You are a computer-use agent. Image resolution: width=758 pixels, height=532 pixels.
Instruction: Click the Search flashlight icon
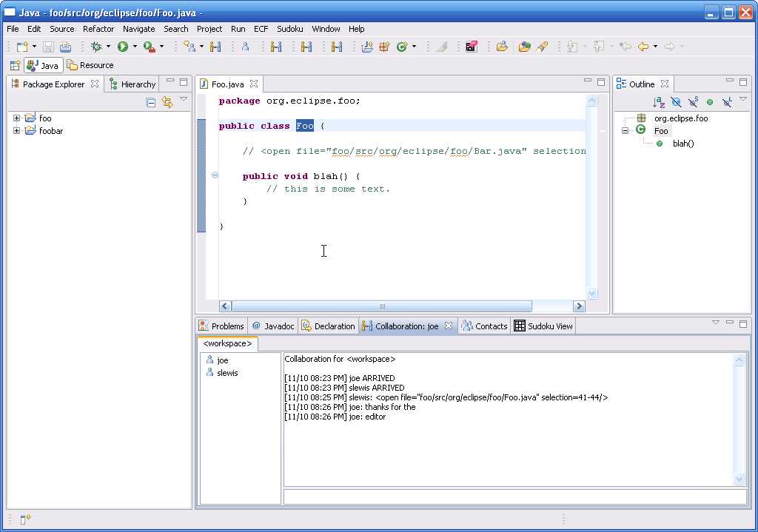coord(542,47)
